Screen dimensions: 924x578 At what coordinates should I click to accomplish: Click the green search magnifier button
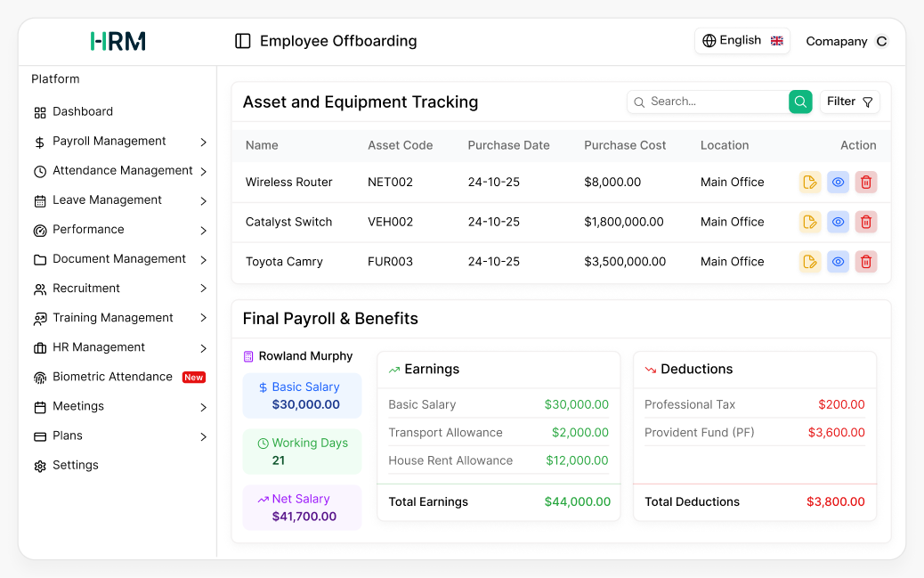pos(799,102)
